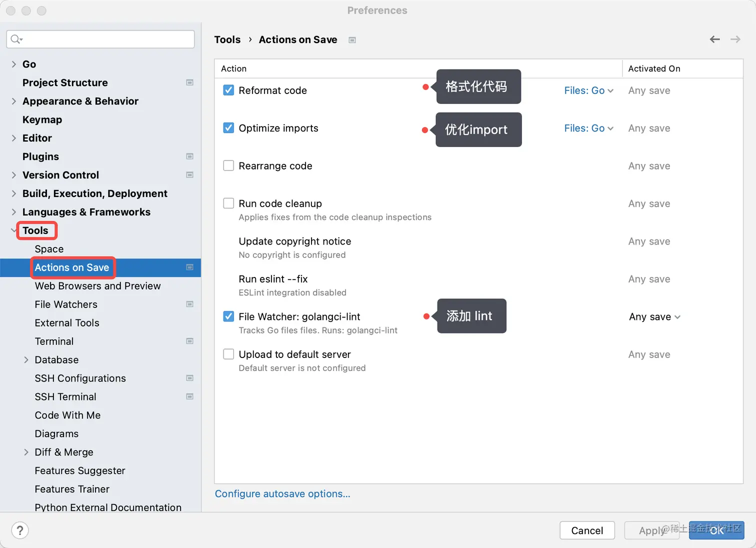Focus the settings search field

point(100,39)
